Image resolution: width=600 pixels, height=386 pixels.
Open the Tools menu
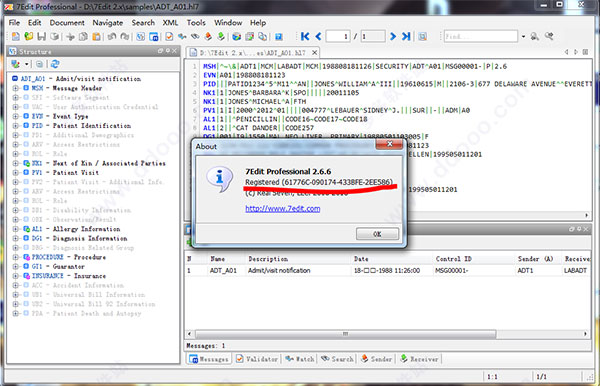click(x=196, y=23)
